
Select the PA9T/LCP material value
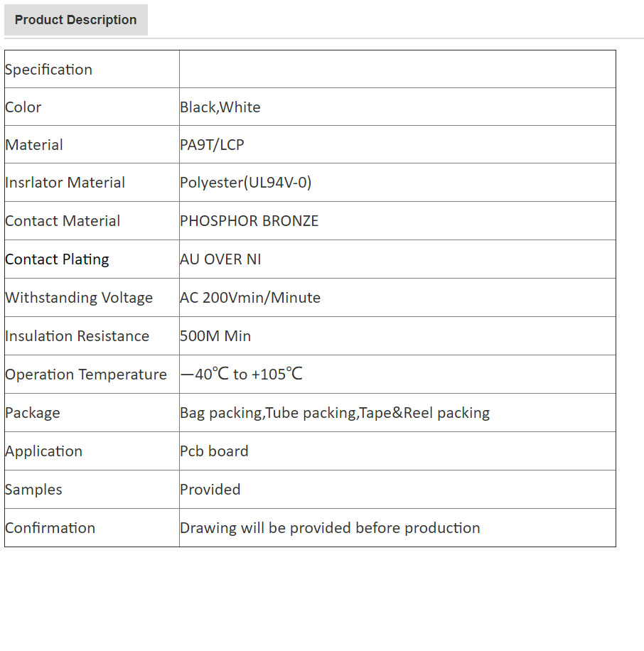[212, 145]
